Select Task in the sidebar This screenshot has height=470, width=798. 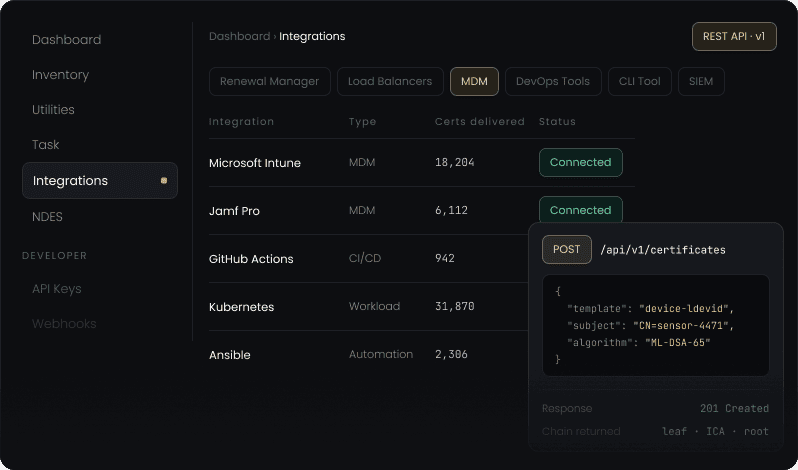[46, 145]
